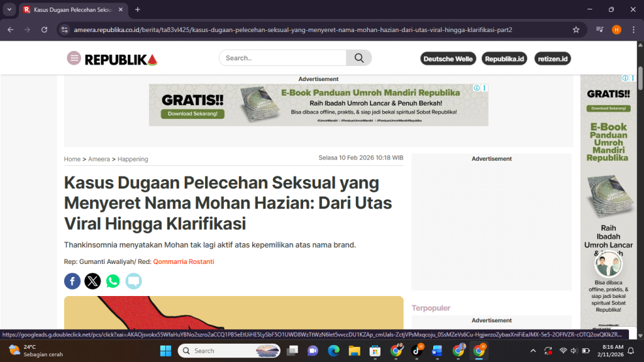Open Microsoft Word from taskbar
This screenshot has width=644, height=362.
point(437,351)
